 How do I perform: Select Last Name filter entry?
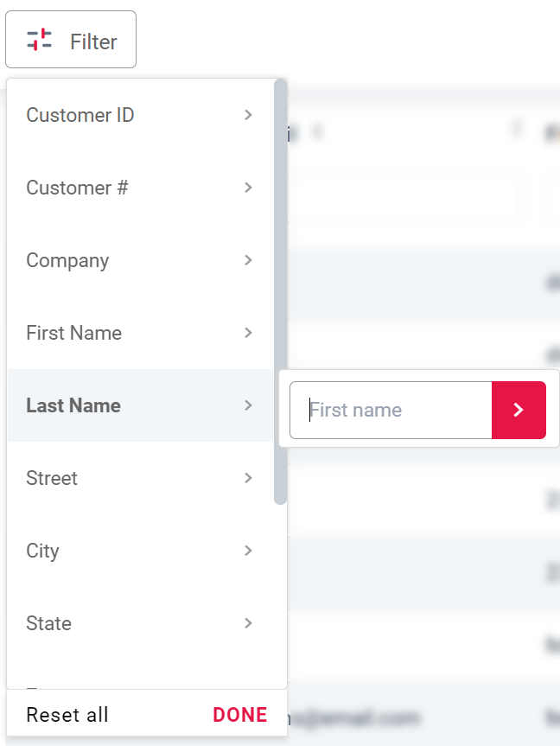(x=73, y=405)
